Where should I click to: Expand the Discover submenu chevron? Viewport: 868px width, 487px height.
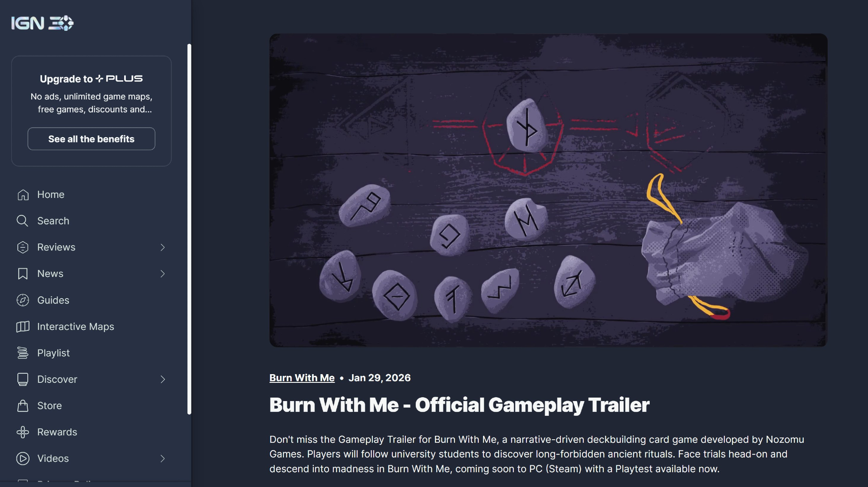[x=163, y=379]
